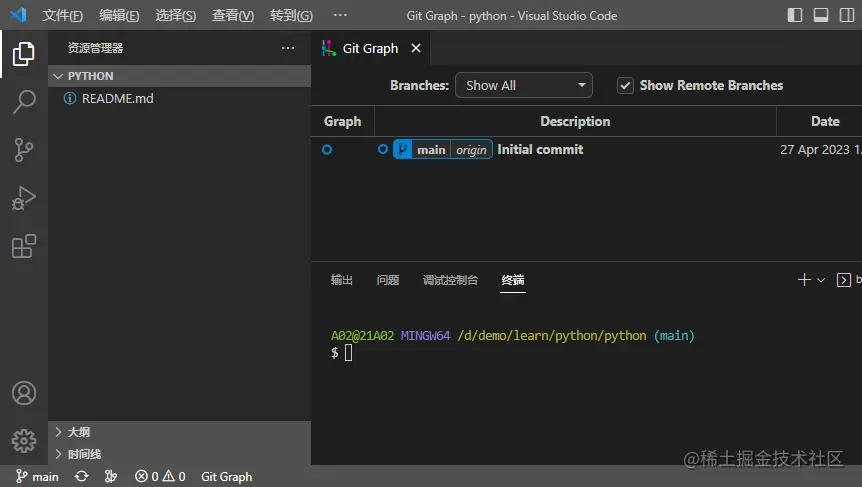The height and width of the screenshot is (487, 862).
Task: Toggle Show Remote Branches checkbox
Action: (625, 86)
